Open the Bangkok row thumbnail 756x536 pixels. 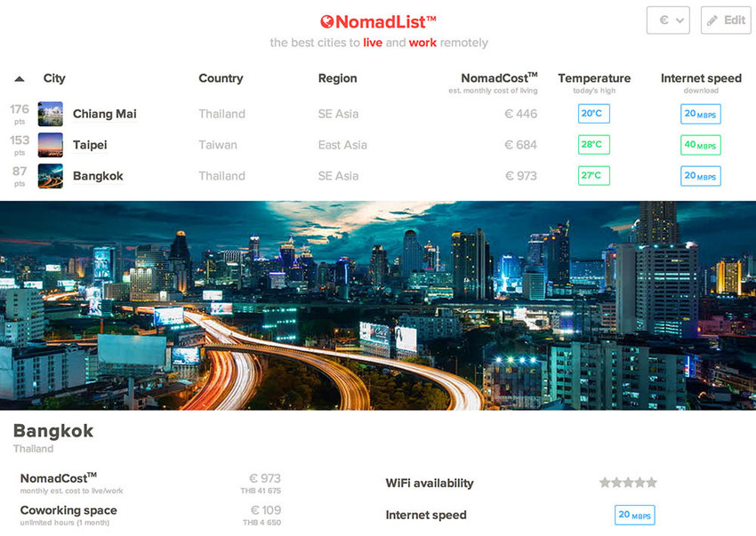pyautogui.click(x=50, y=176)
